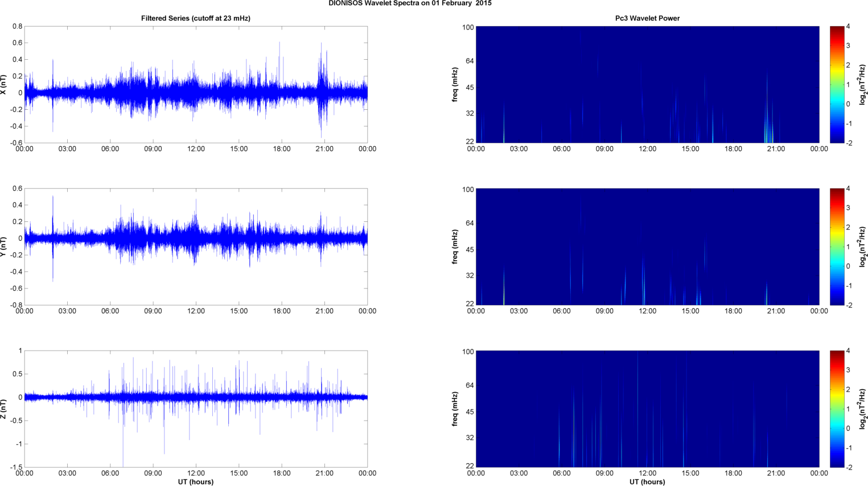This screenshot has width=868, height=486.
Task: Click the DIONISOS Wavelet Spectra figure title
Action: (x=410, y=3)
